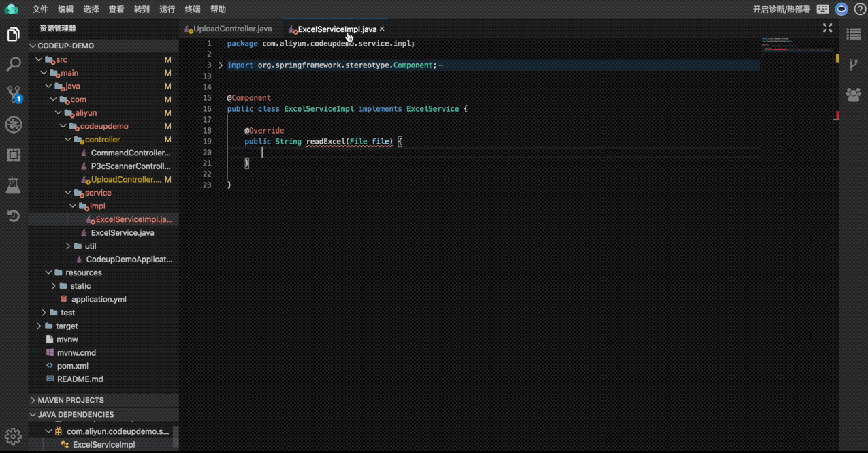Open UploadController file in tree
868x453 pixels.
point(103,180)
